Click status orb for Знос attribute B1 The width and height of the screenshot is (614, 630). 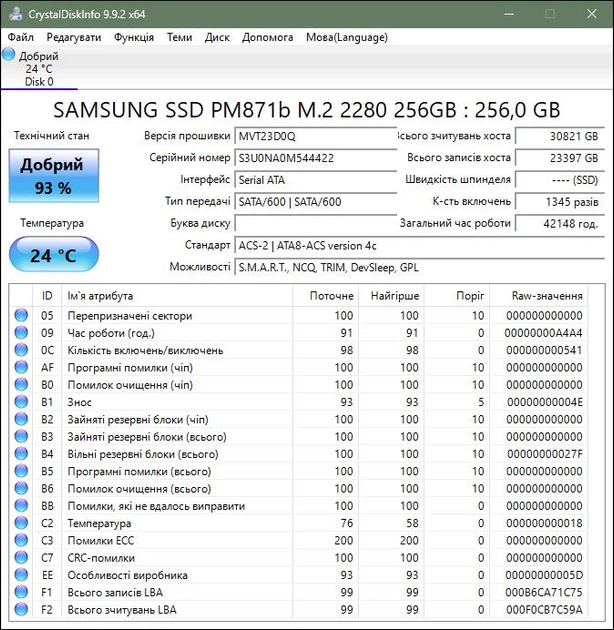[x=21, y=402]
